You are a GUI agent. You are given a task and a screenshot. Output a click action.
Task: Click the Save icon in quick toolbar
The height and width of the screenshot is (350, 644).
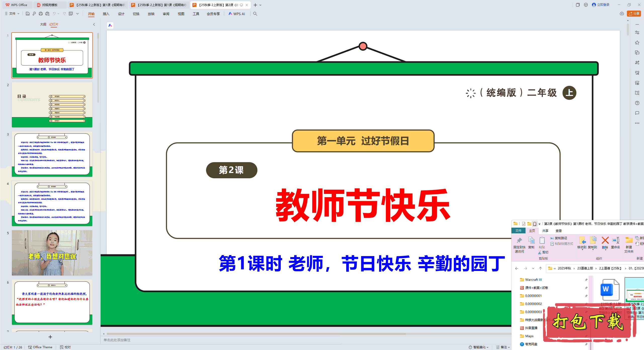coord(28,14)
